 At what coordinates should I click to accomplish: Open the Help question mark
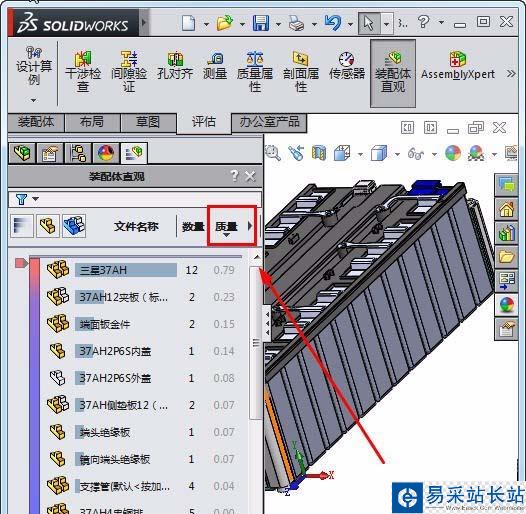423,22
